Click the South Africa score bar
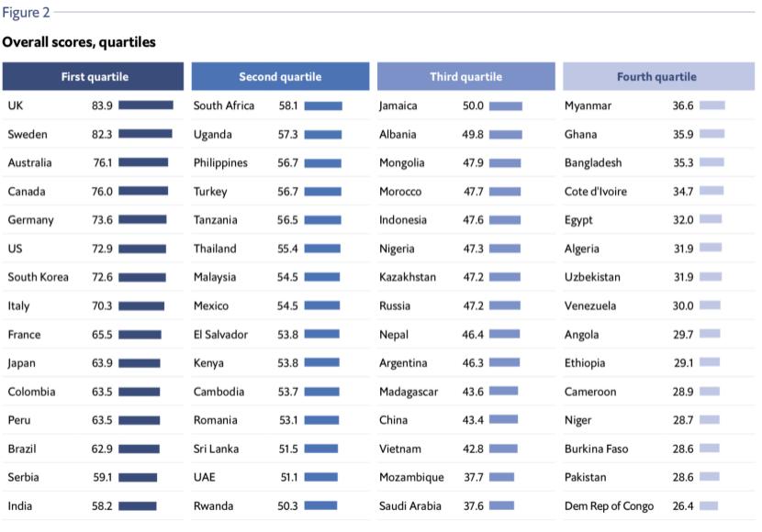The image size is (762, 532). coord(323,105)
